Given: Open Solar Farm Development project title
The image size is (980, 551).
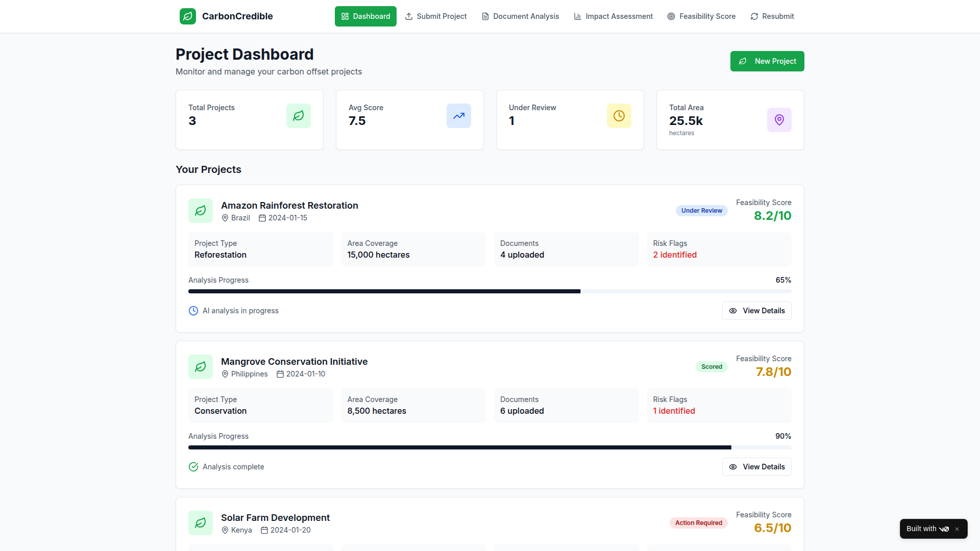Looking at the screenshot, I should (275, 518).
